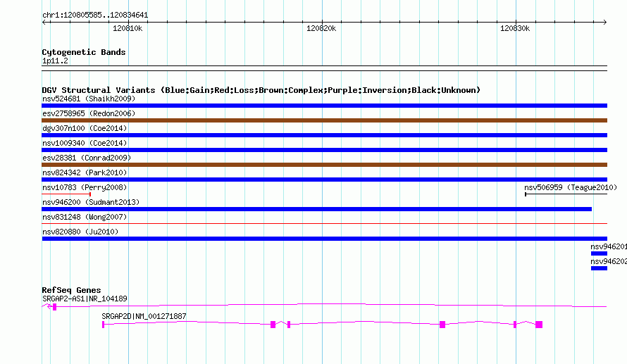Open the nsv946202 variant label
The height and width of the screenshot is (364, 627).
609,261
